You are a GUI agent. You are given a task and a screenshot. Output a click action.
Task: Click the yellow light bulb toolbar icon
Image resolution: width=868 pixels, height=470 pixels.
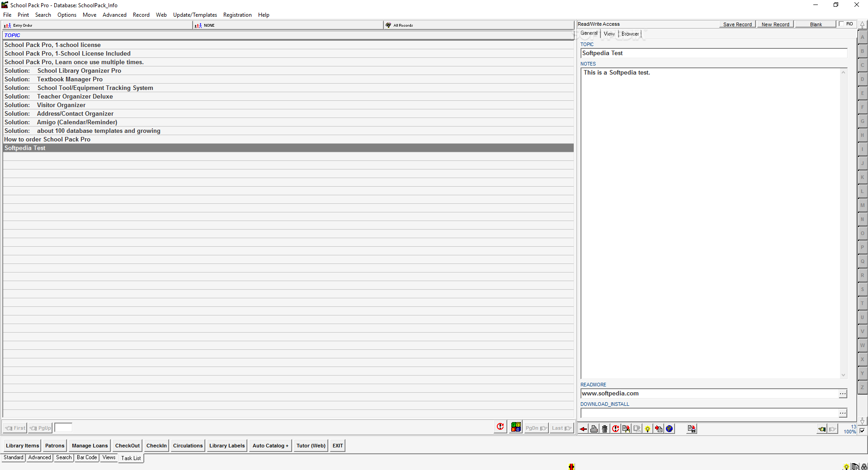point(648,429)
